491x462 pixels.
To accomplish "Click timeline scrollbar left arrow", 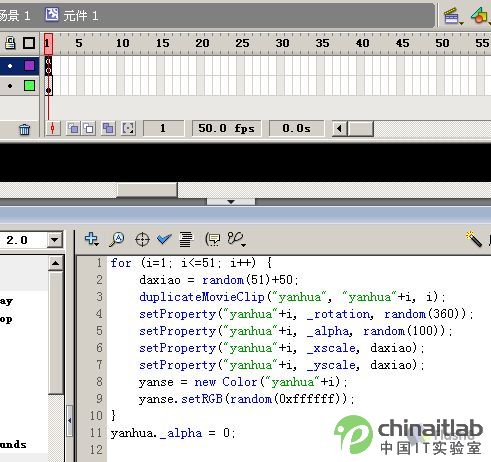I will click(340, 129).
